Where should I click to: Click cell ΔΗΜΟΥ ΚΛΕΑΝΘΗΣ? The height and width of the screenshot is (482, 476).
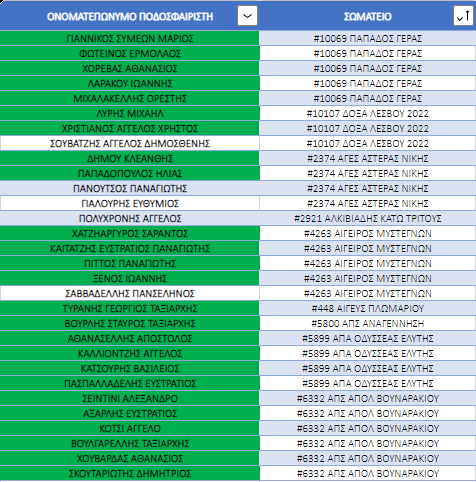pos(130,158)
